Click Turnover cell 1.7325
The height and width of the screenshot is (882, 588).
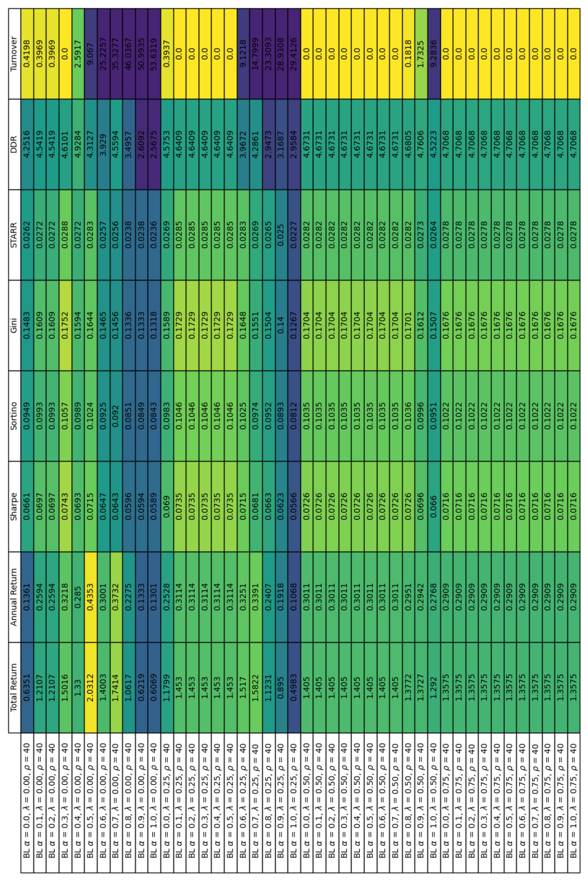point(421,54)
